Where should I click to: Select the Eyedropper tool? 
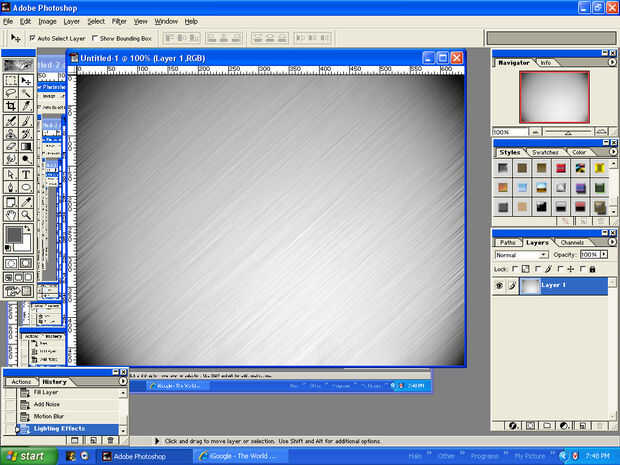point(26,202)
